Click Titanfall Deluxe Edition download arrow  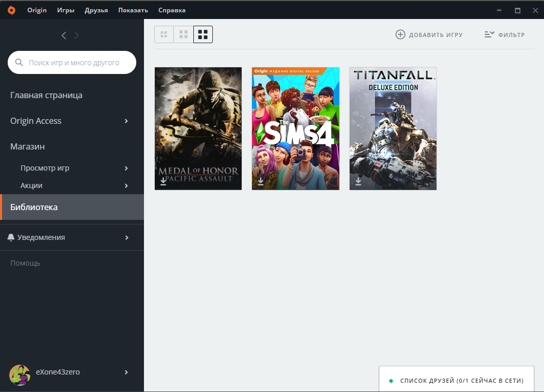pos(358,181)
